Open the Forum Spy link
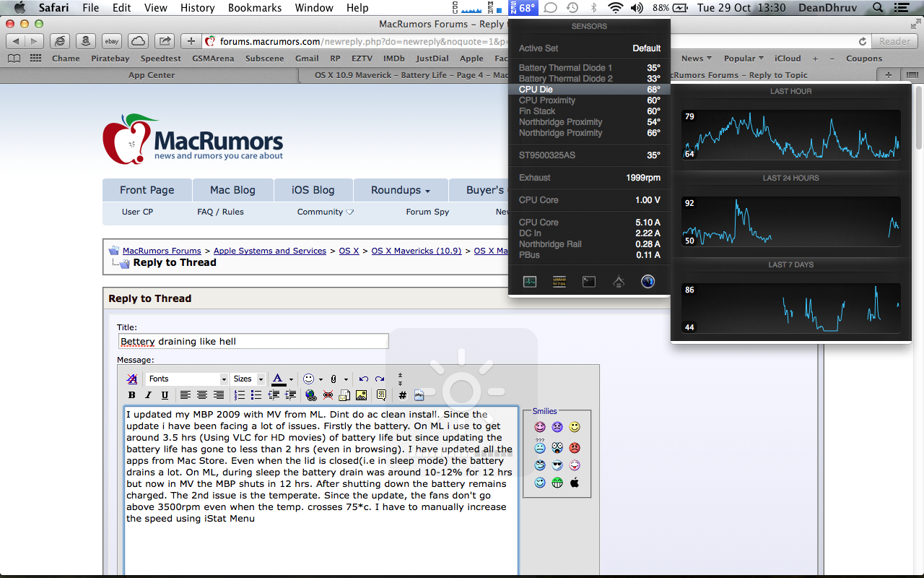This screenshot has height=578, width=924. coord(427,212)
